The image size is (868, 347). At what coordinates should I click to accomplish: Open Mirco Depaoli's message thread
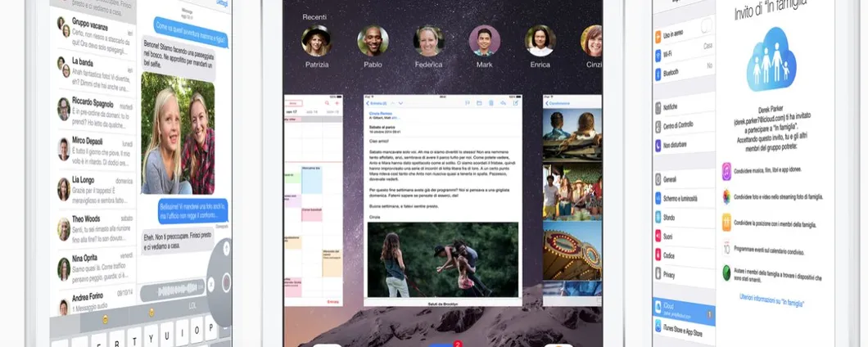[x=94, y=151]
